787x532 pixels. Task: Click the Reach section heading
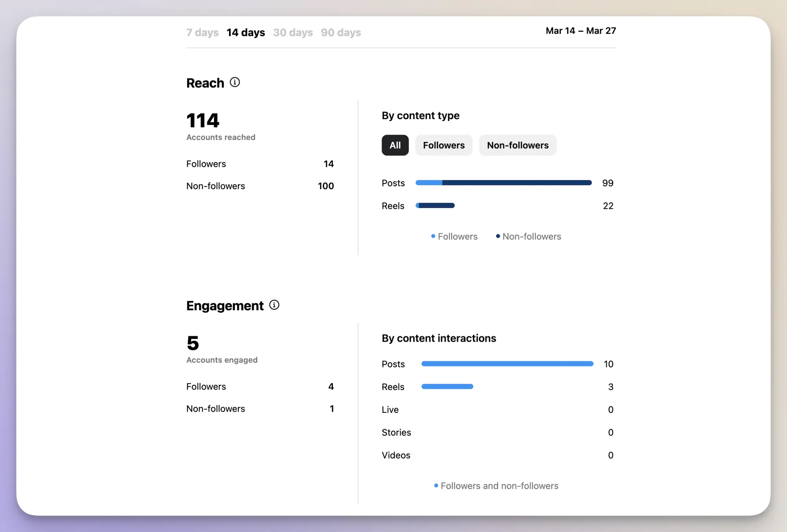pyautogui.click(x=205, y=83)
